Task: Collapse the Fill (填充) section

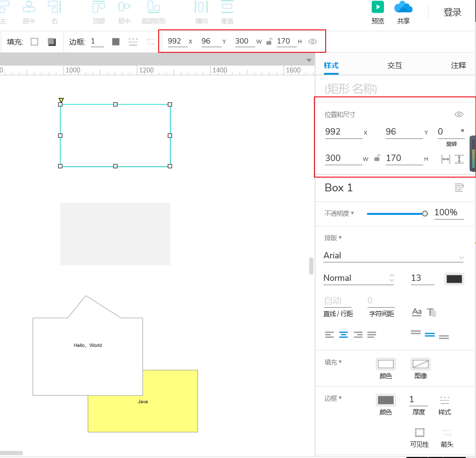Action: point(333,362)
